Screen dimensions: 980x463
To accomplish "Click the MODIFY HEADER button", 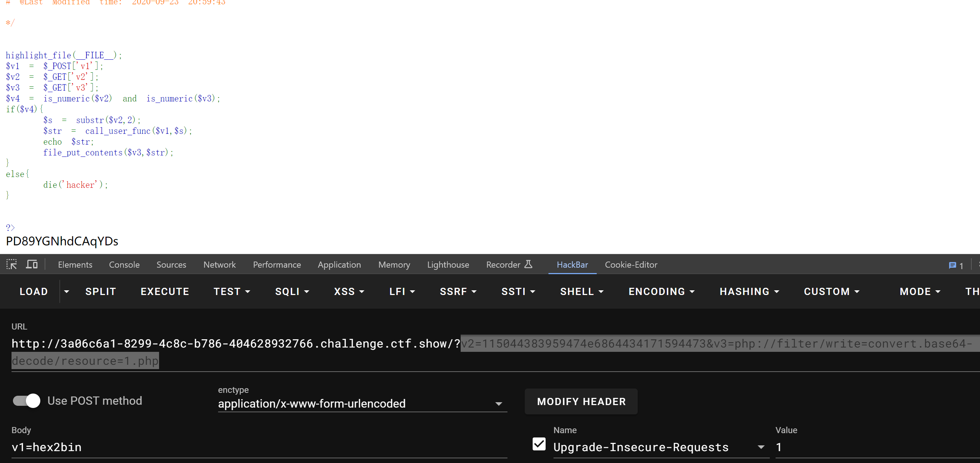I will tap(581, 401).
